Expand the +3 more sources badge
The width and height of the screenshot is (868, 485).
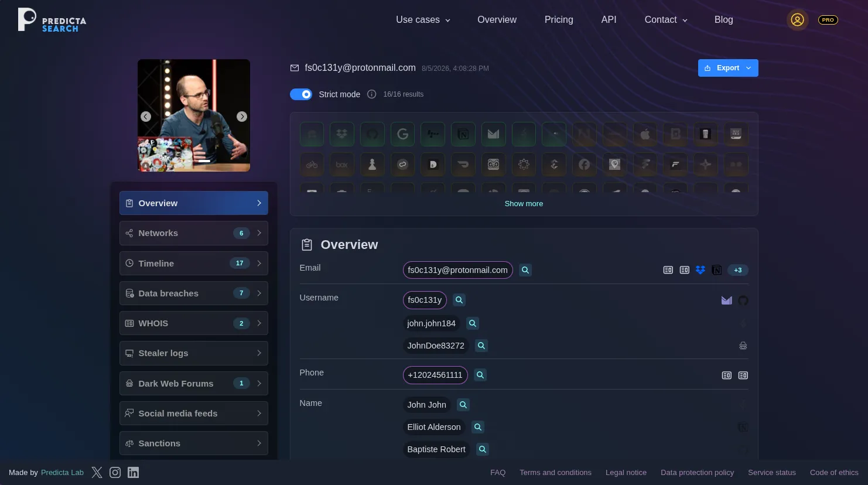pos(738,270)
